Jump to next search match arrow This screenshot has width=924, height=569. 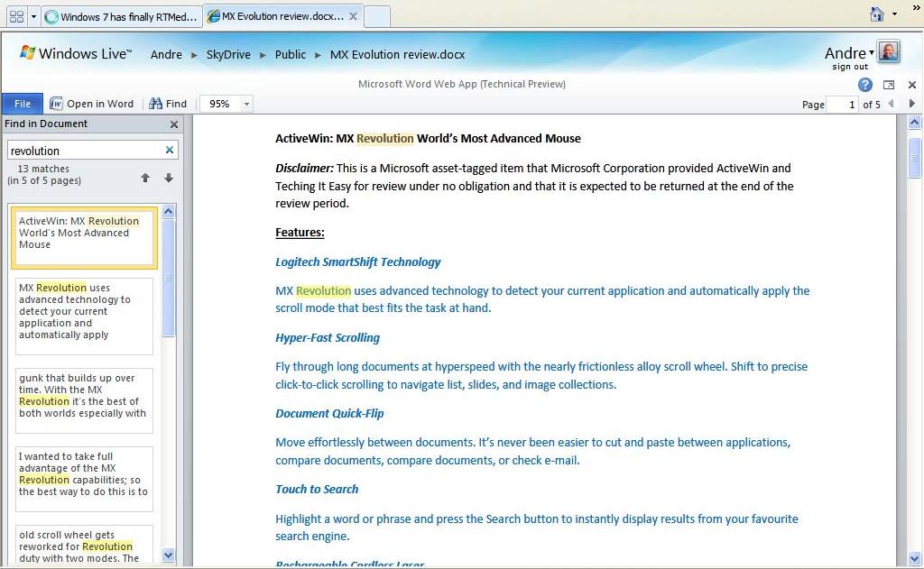click(169, 178)
